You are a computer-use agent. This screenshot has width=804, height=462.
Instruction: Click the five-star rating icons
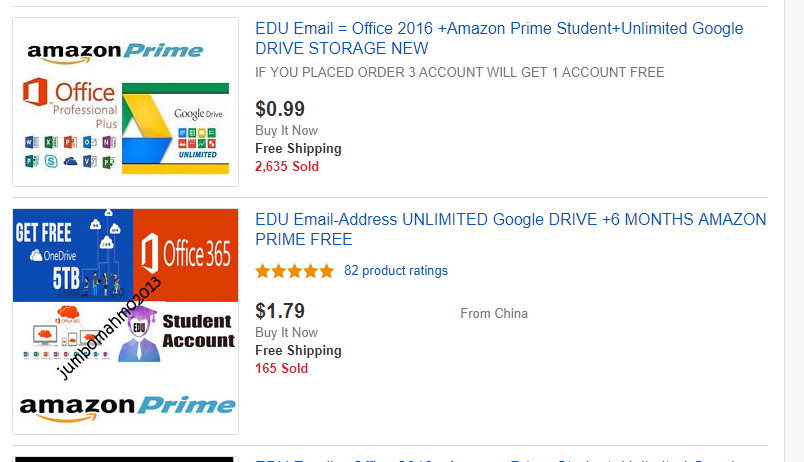pos(295,271)
